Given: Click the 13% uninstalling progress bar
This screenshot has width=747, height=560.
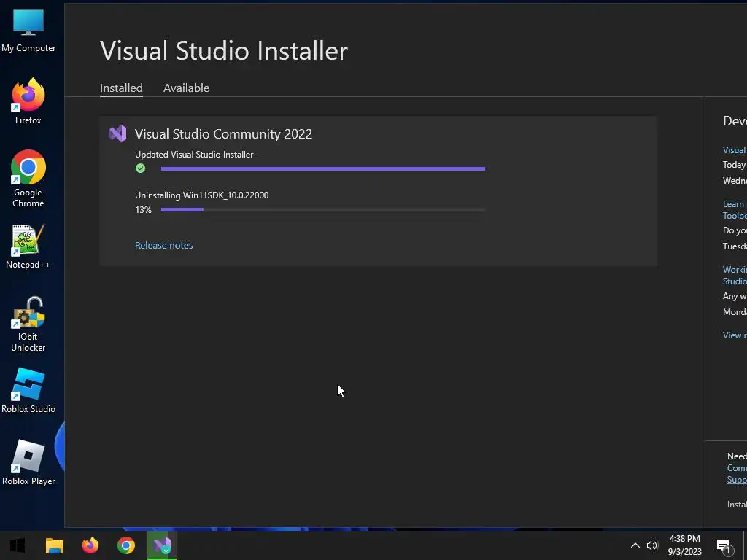Looking at the screenshot, I should tap(323, 209).
